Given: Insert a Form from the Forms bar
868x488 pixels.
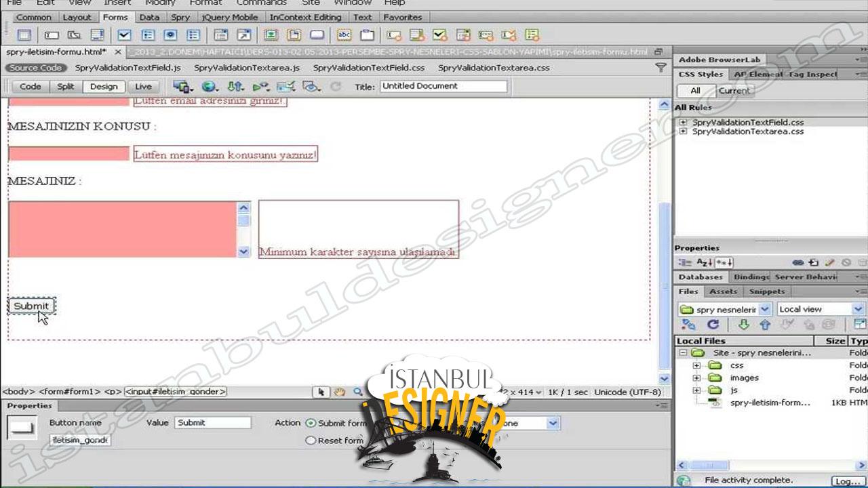Looking at the screenshot, I should coord(24,35).
